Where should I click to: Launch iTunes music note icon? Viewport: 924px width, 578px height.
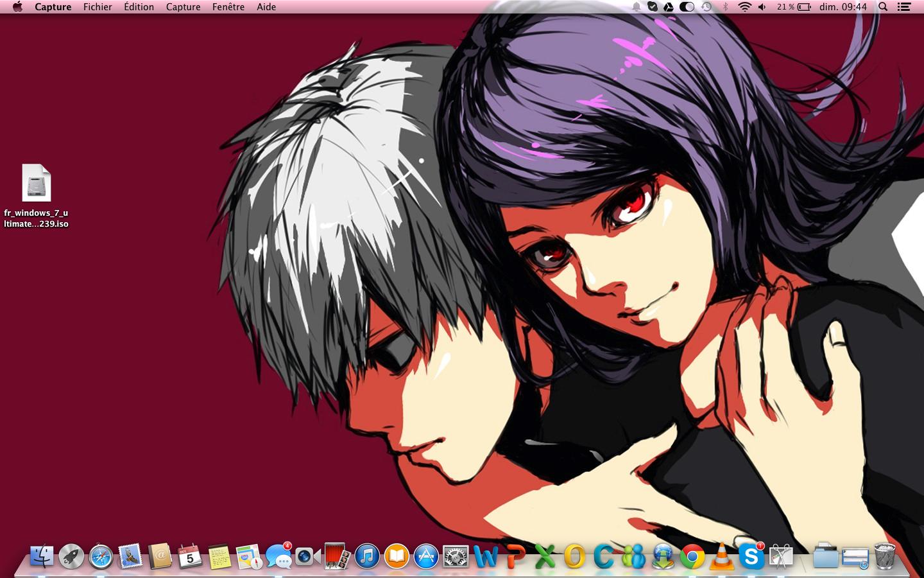pos(367,556)
